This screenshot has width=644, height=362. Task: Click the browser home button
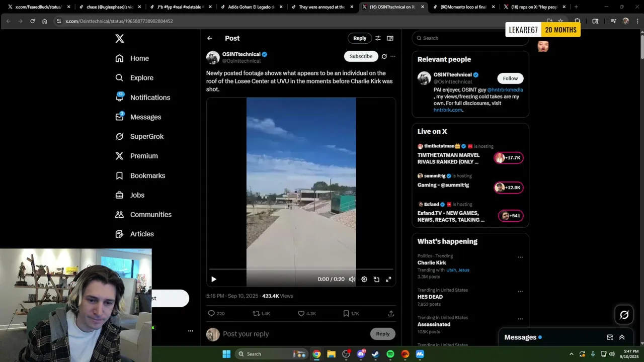pos(44,21)
